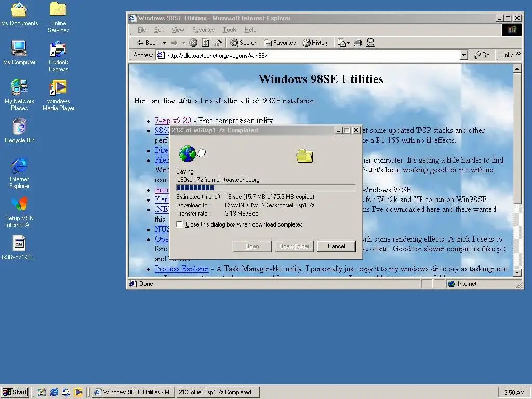The width and height of the screenshot is (532, 399).
Task: Click the Stop loading icon
Action: coord(193,43)
